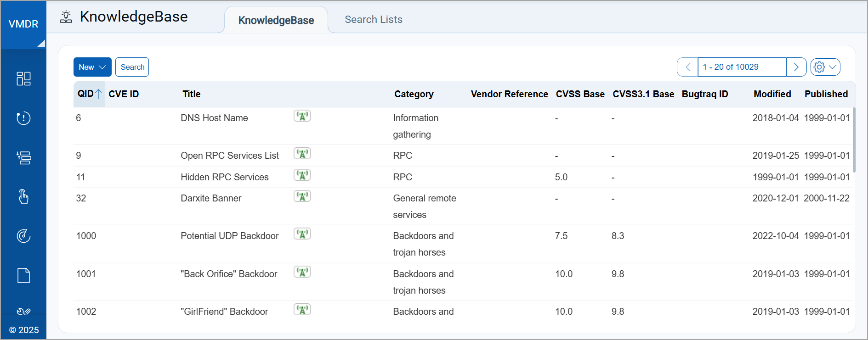Image resolution: width=868 pixels, height=340 pixels.
Task: Select the KnowledgeBase tab
Action: coord(276,20)
